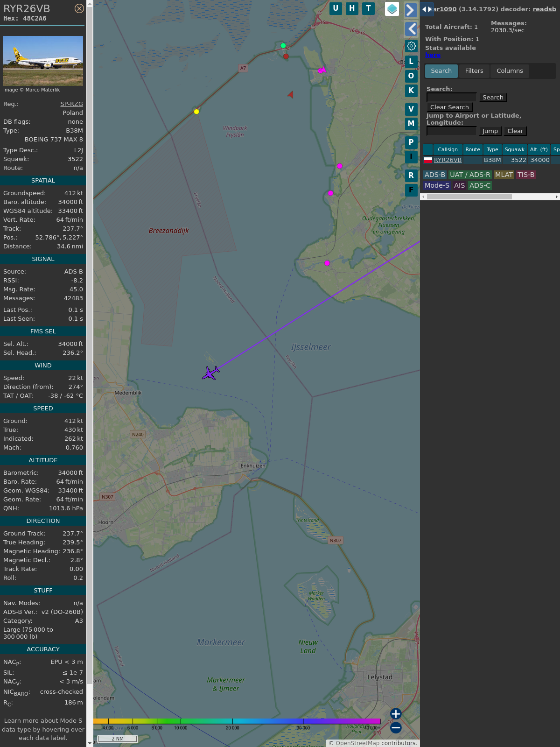
Task: Toggle the O map option
Action: click(x=411, y=76)
